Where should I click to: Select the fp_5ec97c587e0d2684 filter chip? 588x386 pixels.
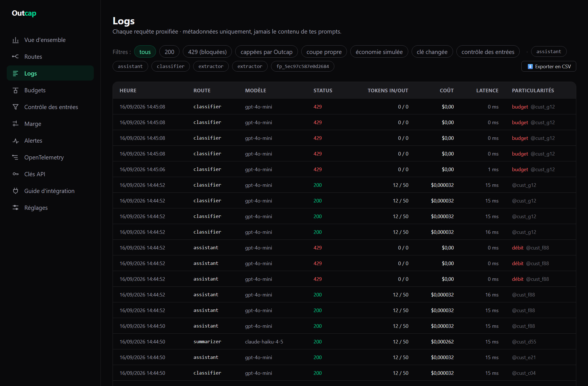coord(303,66)
